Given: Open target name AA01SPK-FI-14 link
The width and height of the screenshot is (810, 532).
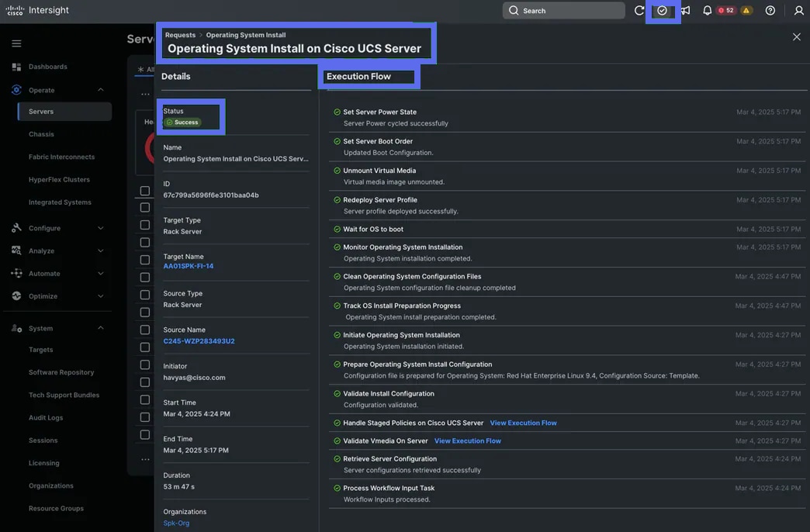Looking at the screenshot, I should pyautogui.click(x=188, y=266).
